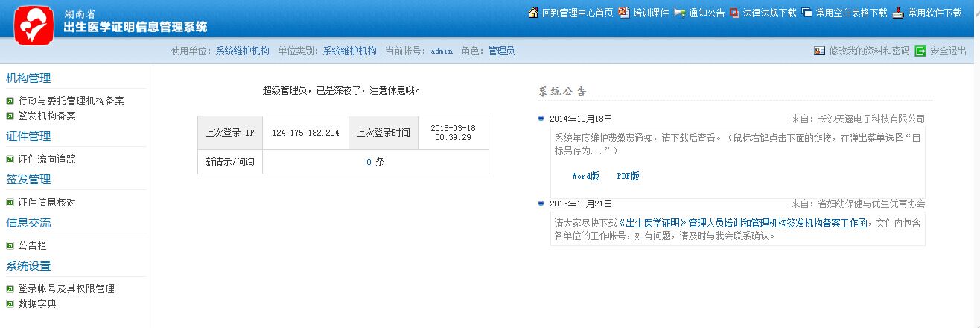The width and height of the screenshot is (980, 328).
Task: Open 登录帐号及其权限管理 in the sidebar
Action: point(66,288)
